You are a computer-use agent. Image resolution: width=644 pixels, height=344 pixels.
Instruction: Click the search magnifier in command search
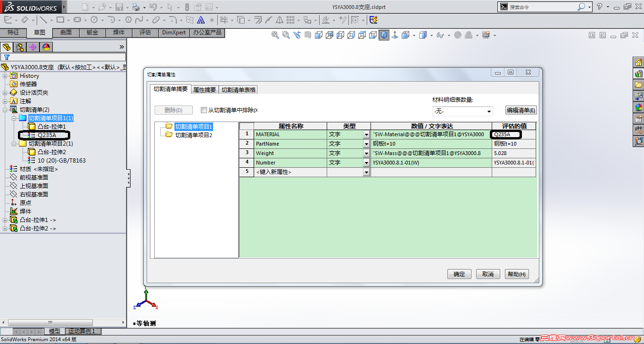[581, 7]
